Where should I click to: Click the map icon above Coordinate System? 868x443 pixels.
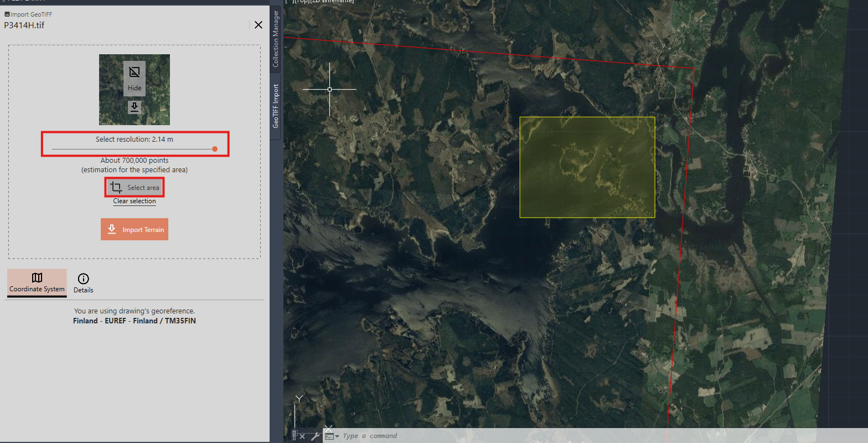[37, 277]
